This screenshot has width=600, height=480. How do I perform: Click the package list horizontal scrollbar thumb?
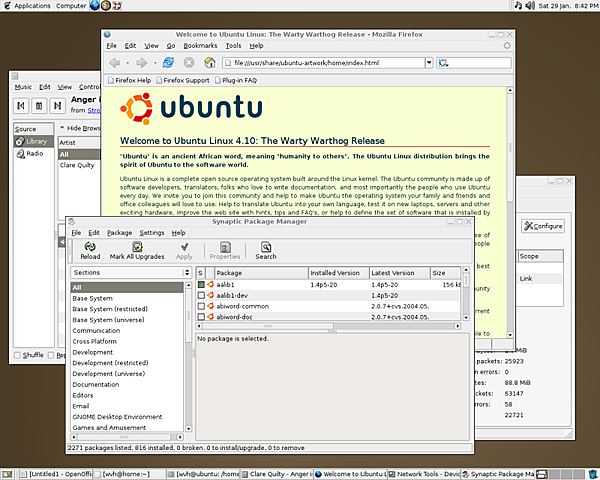pyautogui.click(x=268, y=326)
